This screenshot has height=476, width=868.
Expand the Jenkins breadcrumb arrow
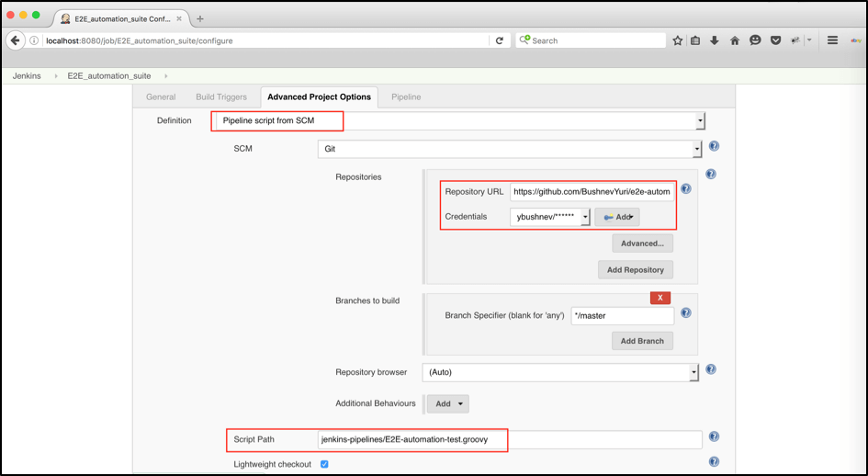pos(56,76)
